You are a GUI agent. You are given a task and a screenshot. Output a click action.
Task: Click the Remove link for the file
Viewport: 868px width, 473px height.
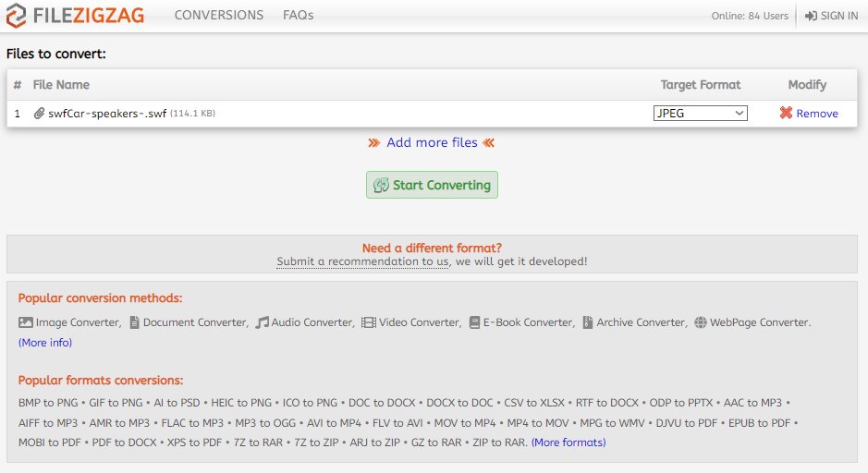tap(817, 114)
